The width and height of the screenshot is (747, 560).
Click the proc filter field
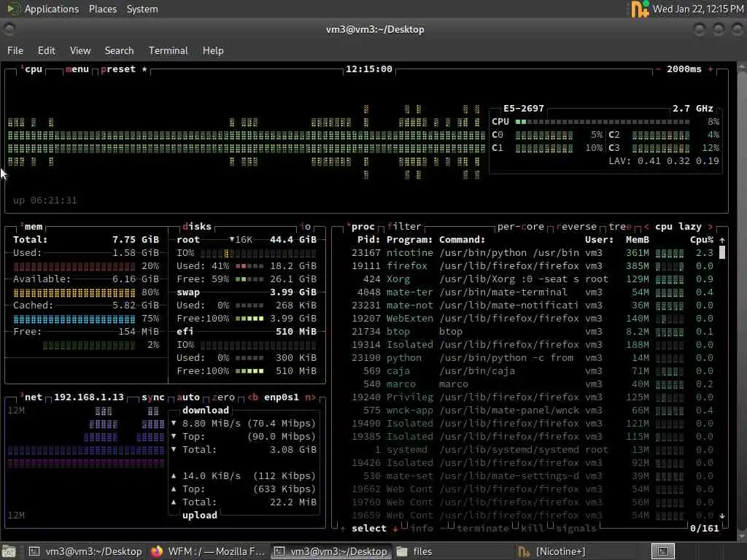point(404,227)
